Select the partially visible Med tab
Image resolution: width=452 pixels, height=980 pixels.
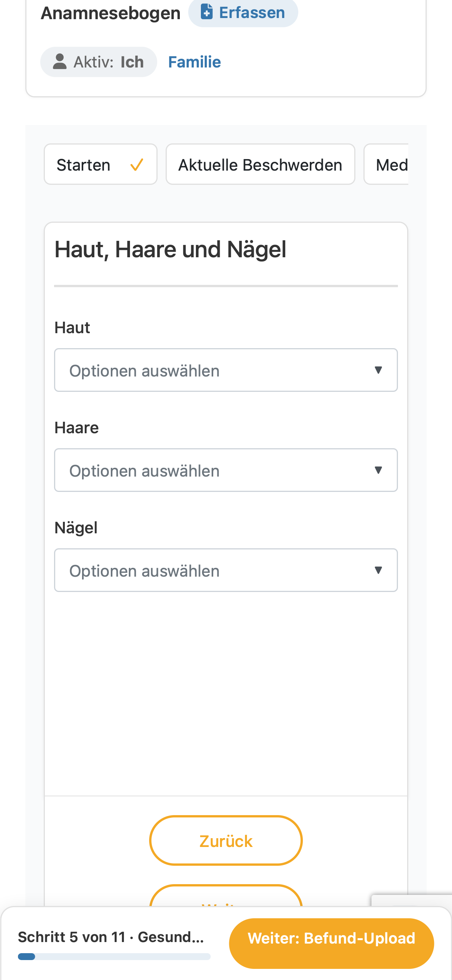[x=386, y=164]
